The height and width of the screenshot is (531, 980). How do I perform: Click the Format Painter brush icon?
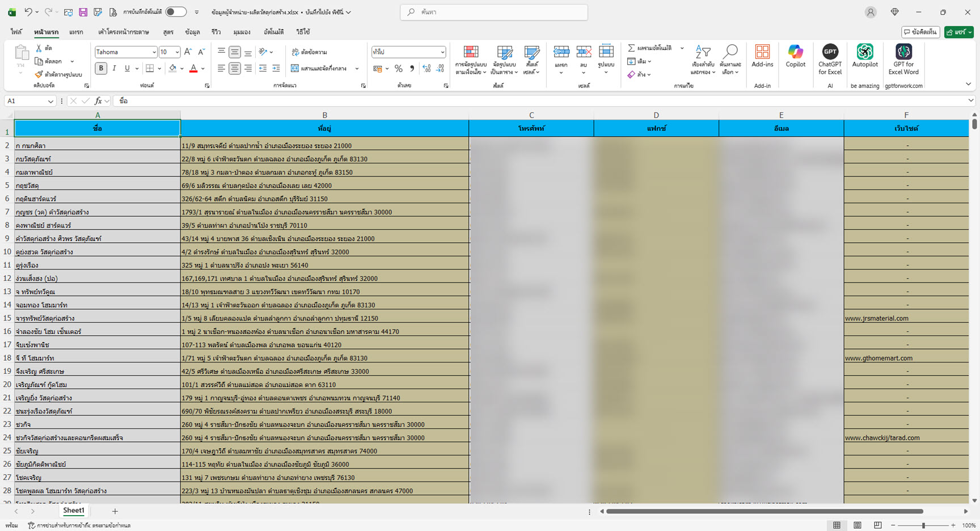[x=39, y=74]
